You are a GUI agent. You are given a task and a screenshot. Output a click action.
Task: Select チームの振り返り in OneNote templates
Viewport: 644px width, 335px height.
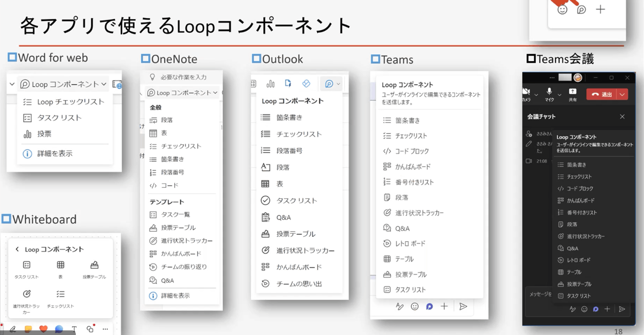[182, 267]
